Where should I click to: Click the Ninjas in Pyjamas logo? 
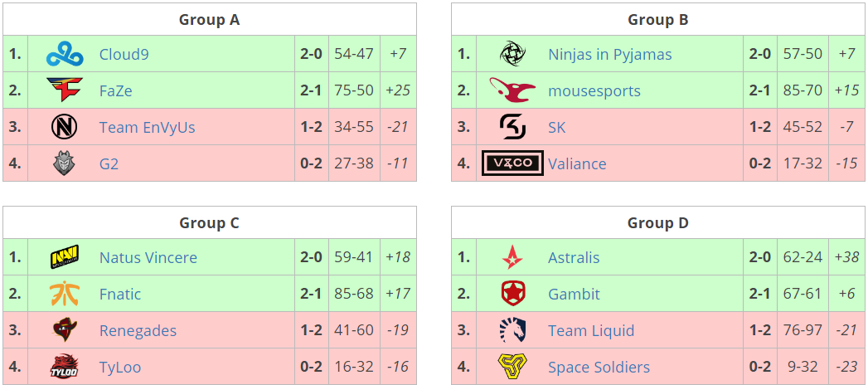click(512, 55)
